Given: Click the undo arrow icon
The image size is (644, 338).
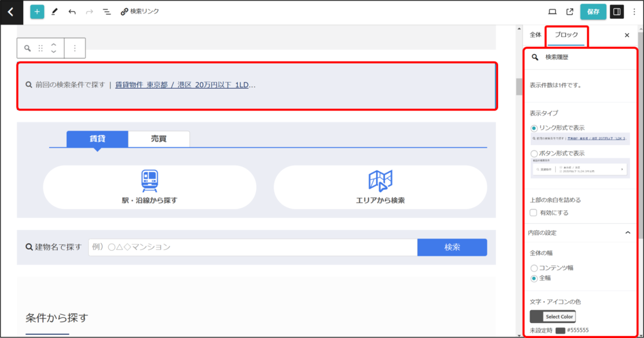Looking at the screenshot, I should (x=72, y=11).
